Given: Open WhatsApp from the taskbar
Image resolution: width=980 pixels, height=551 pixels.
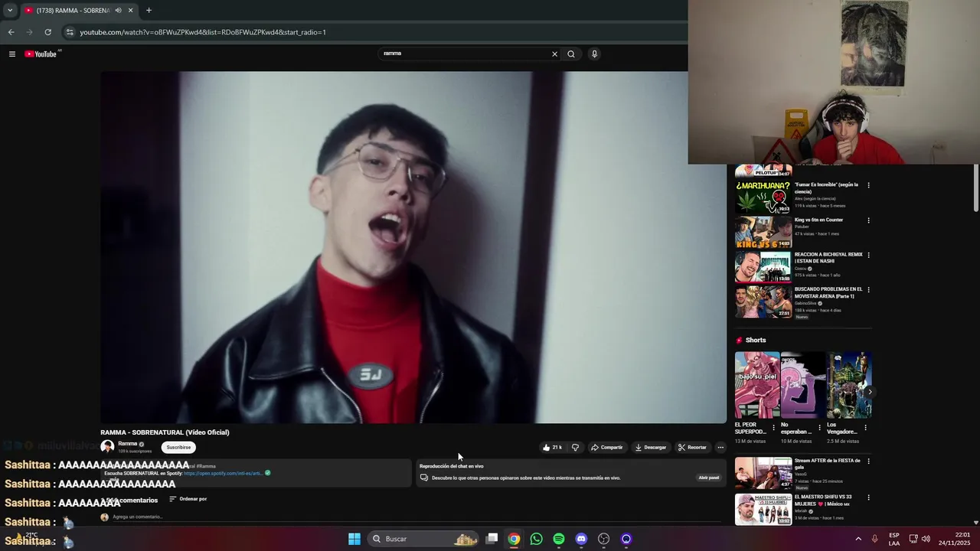Looking at the screenshot, I should [536, 539].
